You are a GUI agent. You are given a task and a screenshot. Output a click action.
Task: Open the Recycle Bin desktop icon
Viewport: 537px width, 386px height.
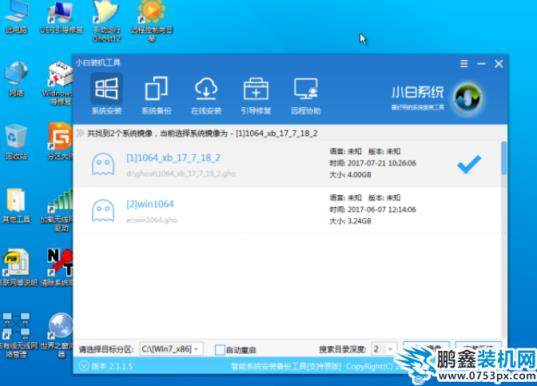pyautogui.click(x=16, y=142)
